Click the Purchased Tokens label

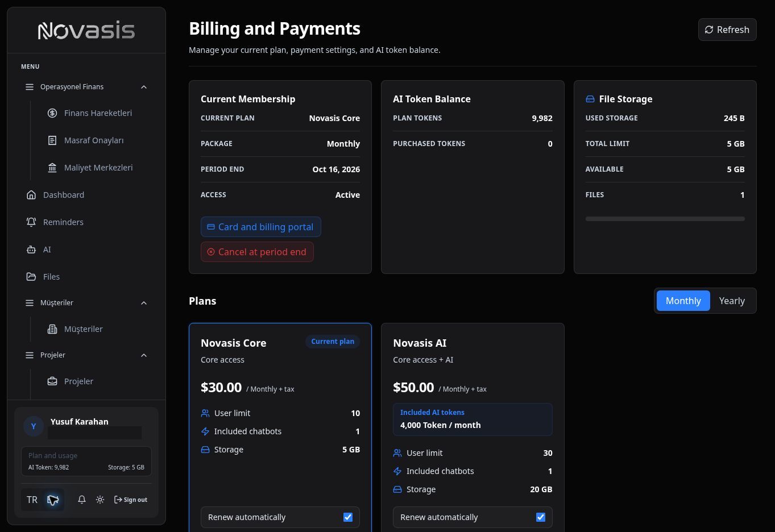[x=429, y=144]
